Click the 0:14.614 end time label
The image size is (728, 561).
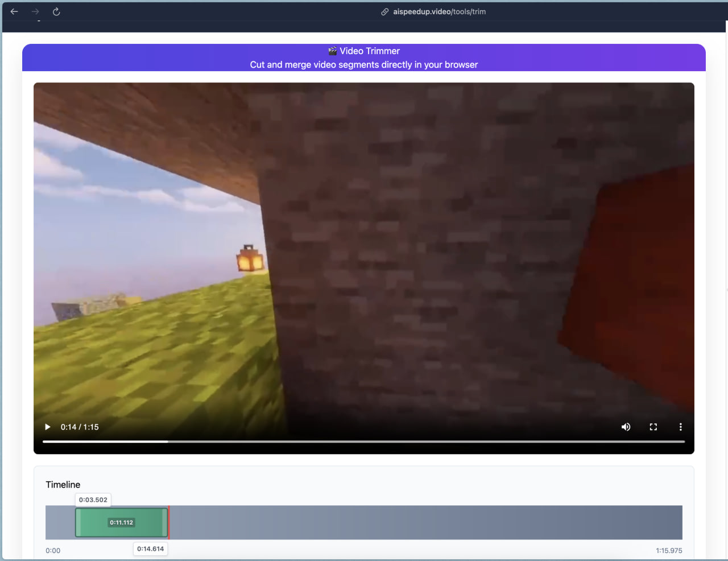pyautogui.click(x=150, y=549)
